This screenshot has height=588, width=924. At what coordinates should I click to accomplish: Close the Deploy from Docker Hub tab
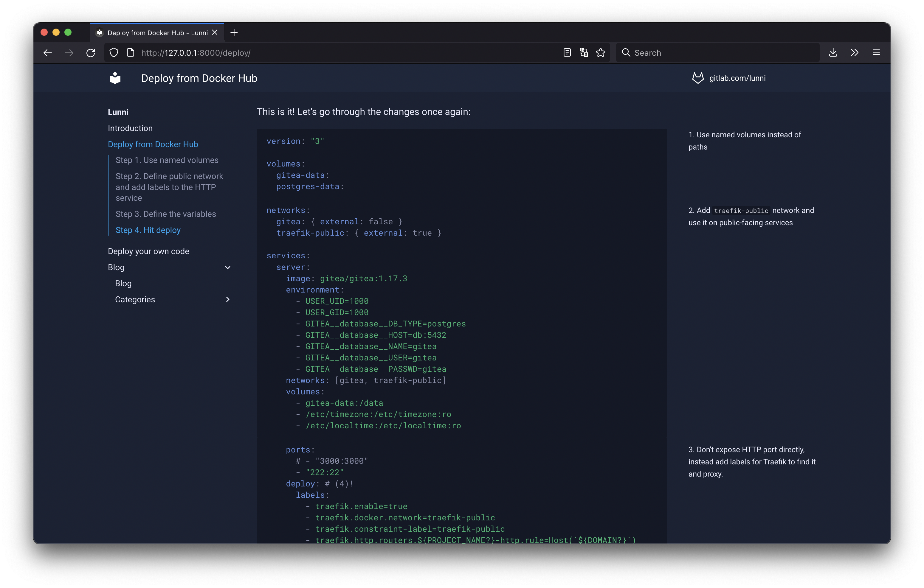(215, 32)
